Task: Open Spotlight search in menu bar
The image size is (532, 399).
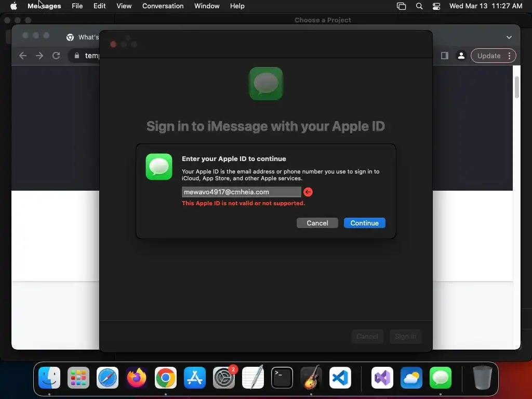Action: pos(419,6)
